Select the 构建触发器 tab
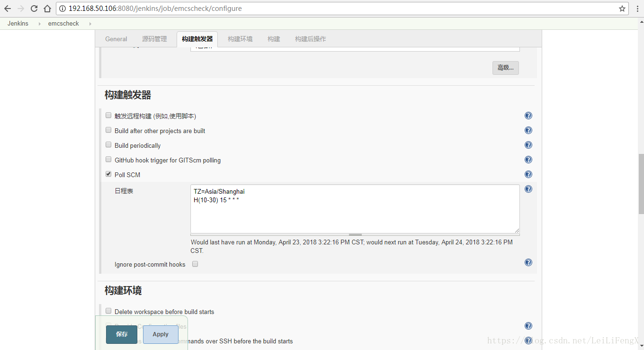This screenshot has width=644, height=350. point(197,39)
